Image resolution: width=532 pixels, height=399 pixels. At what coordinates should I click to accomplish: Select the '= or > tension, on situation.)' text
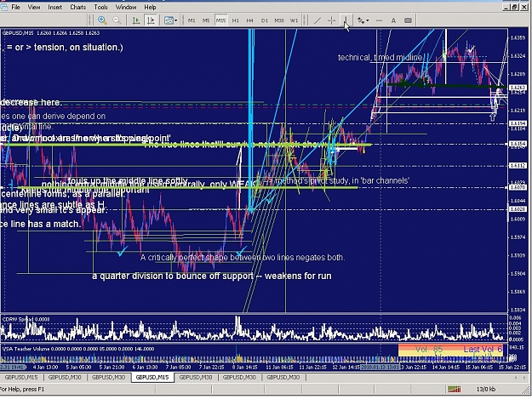tap(65, 47)
